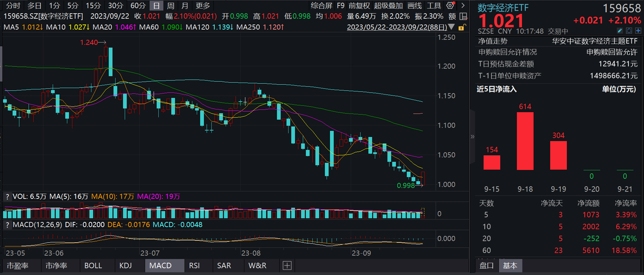Click the 1.240 high price marker on chart
Viewport: 644px width, 275px height.
(x=89, y=42)
